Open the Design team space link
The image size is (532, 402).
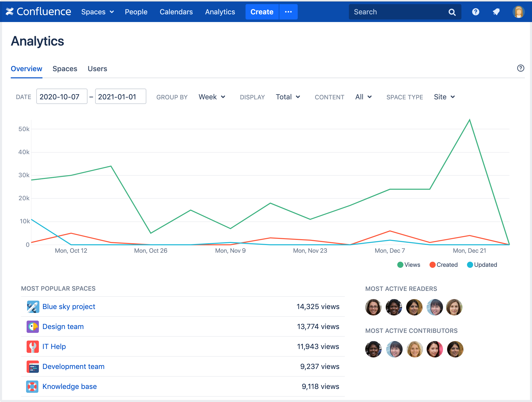(63, 326)
